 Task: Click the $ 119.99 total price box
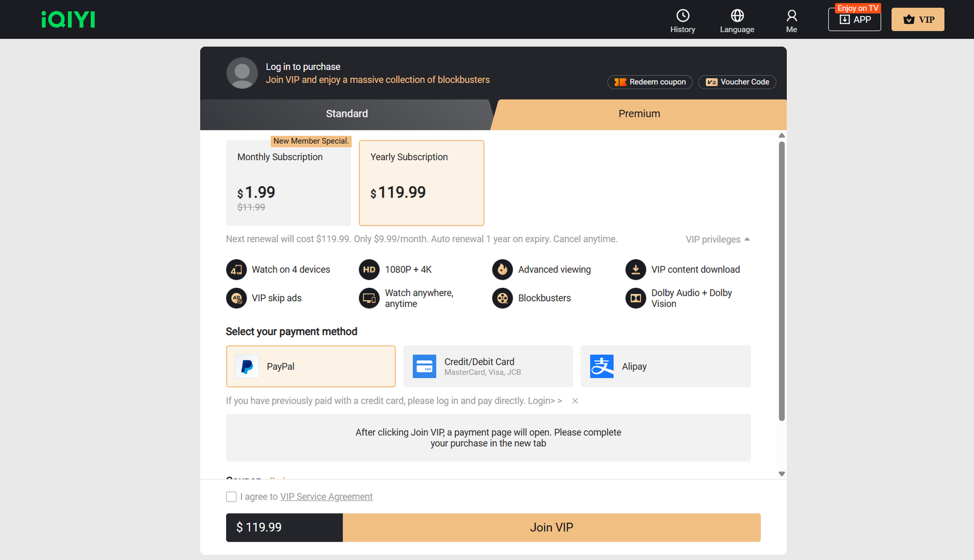(x=285, y=528)
